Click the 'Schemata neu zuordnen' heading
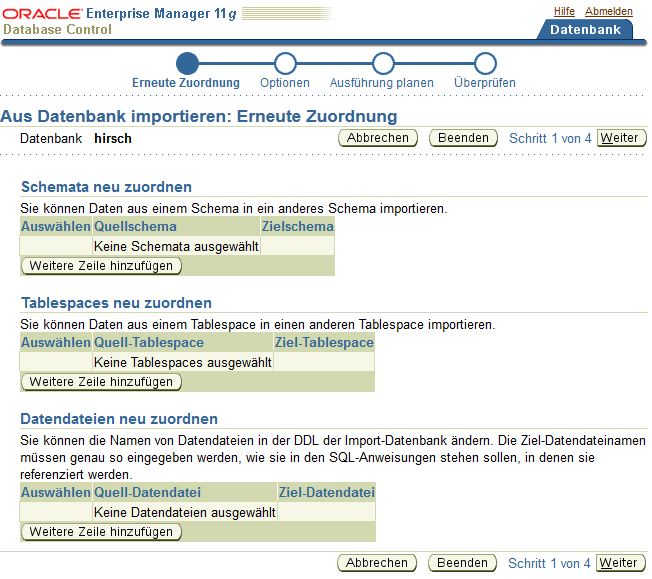This screenshot has width=652, height=579. 106,187
